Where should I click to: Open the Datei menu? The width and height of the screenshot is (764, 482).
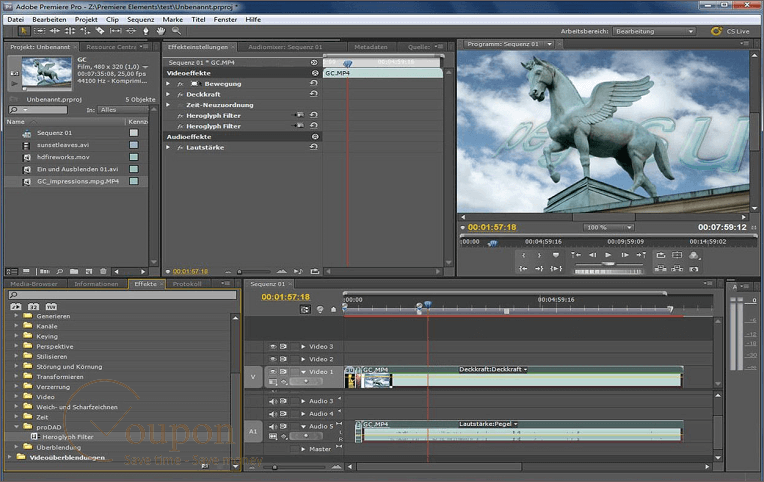(16, 19)
